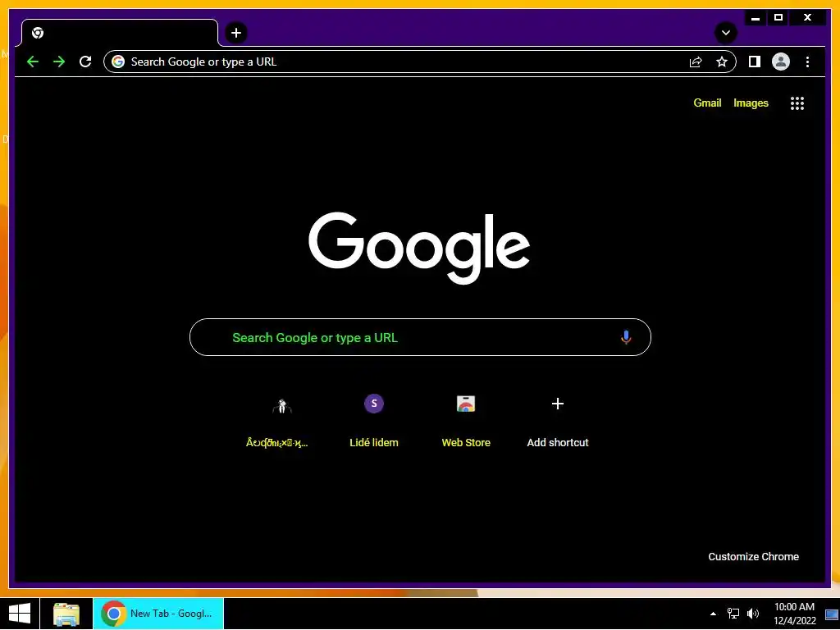Image resolution: width=840 pixels, height=630 pixels.
Task: Open the Chrome three-dot menu
Action: point(807,62)
